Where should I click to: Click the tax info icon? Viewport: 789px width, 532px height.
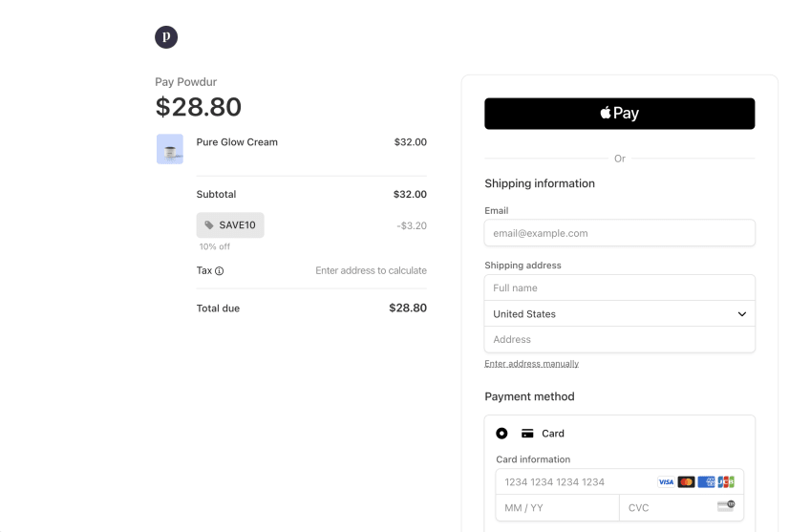click(220, 271)
